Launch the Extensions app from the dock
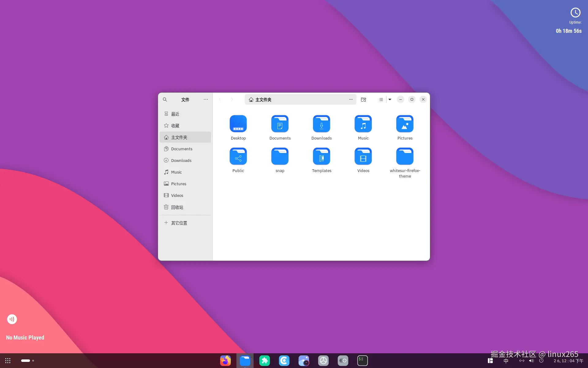The height and width of the screenshot is (368, 588). [x=265, y=360]
